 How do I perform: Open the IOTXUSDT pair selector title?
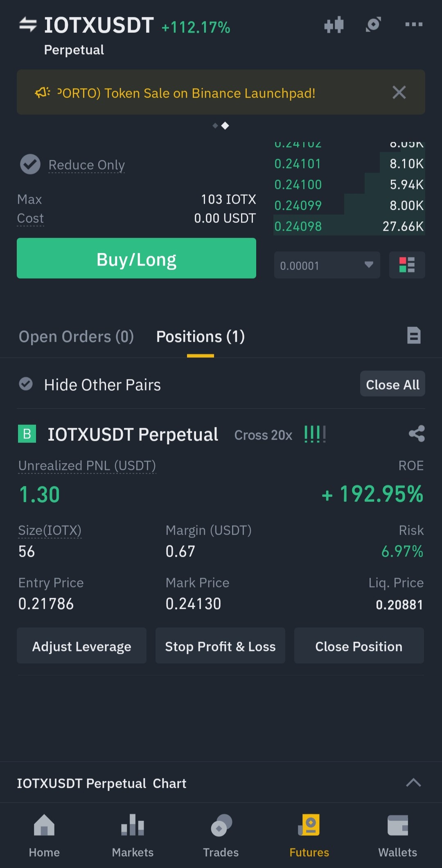coord(99,25)
